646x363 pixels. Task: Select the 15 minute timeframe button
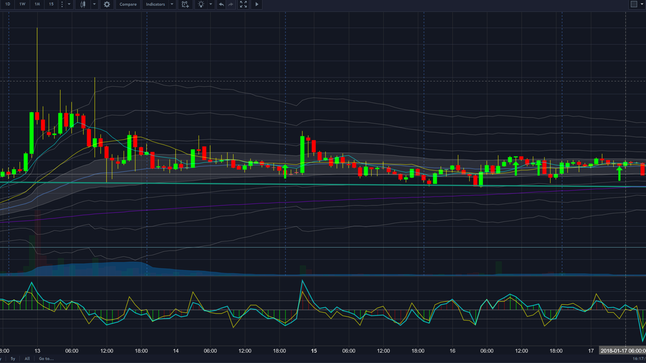(x=51, y=4)
